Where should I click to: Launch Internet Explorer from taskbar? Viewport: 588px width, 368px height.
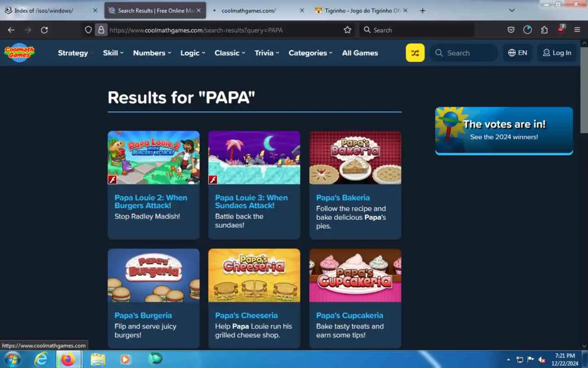pos(41,359)
